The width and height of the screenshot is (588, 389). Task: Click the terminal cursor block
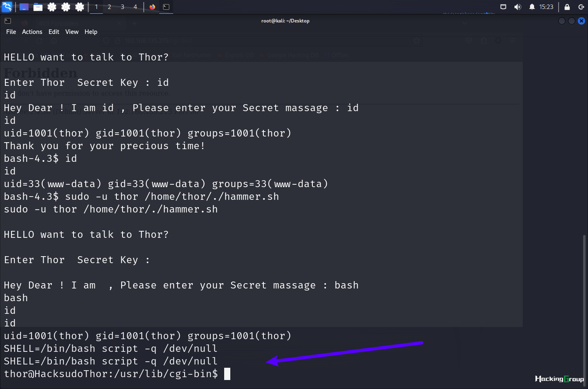(227, 374)
